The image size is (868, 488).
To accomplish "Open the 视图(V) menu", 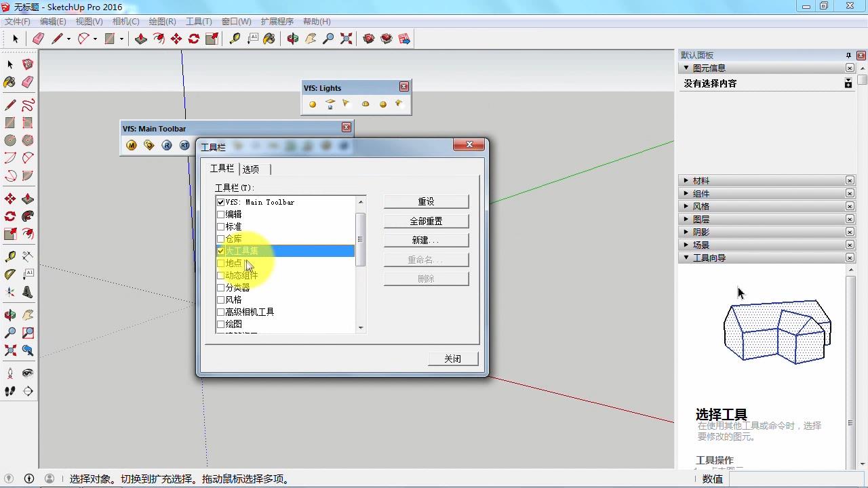I will click(x=89, y=22).
